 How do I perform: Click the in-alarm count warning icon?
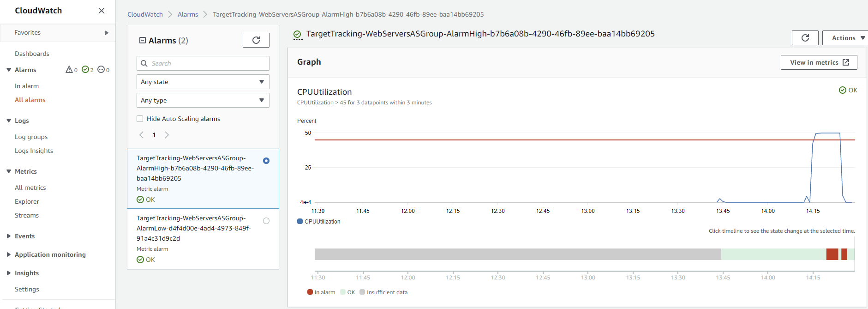click(69, 70)
